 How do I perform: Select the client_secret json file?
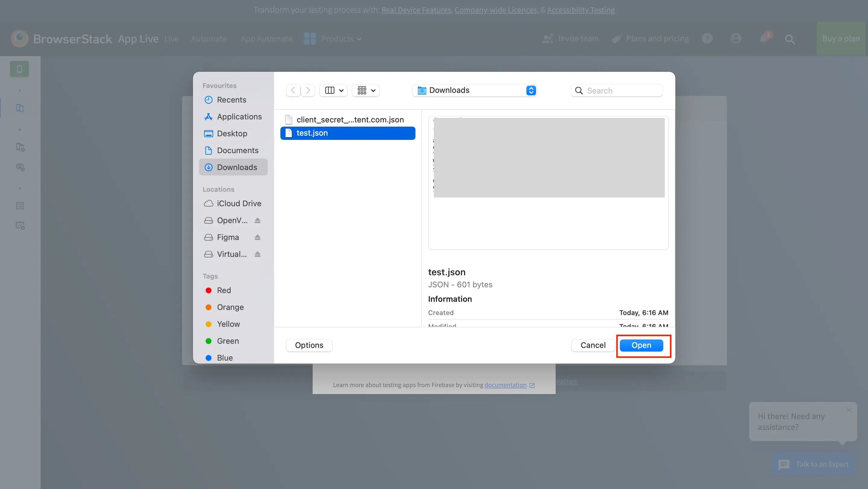(349, 120)
